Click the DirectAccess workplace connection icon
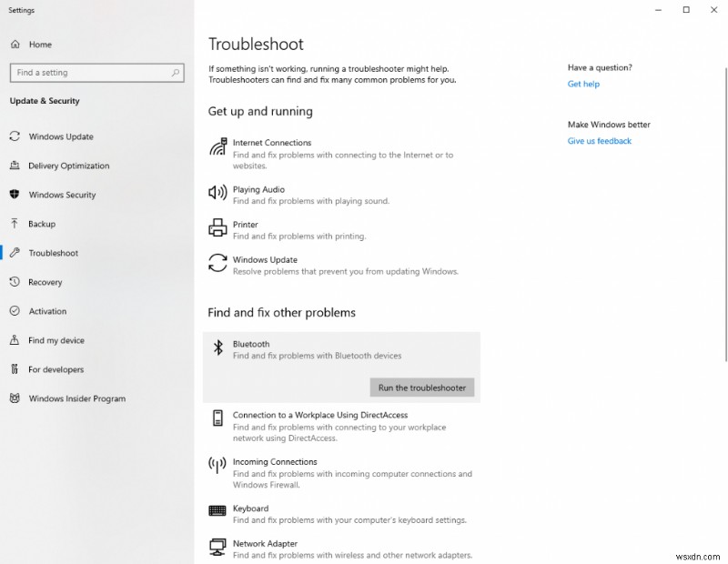This screenshot has height=564, width=728. pyautogui.click(x=217, y=418)
